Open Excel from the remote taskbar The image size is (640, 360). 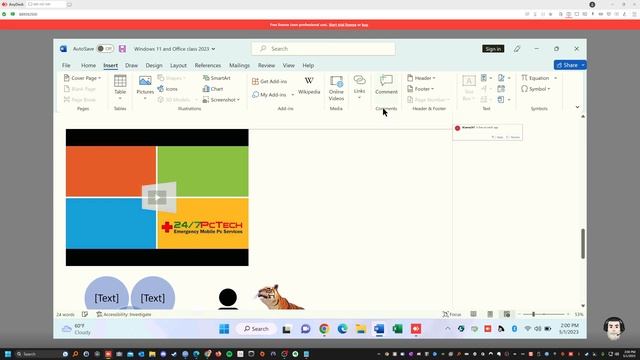[398, 329]
